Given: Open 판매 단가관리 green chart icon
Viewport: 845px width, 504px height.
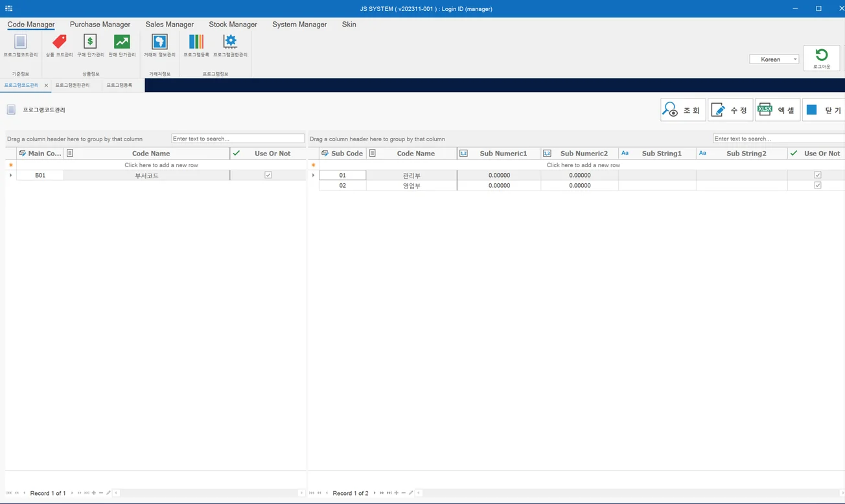Looking at the screenshot, I should tap(122, 46).
